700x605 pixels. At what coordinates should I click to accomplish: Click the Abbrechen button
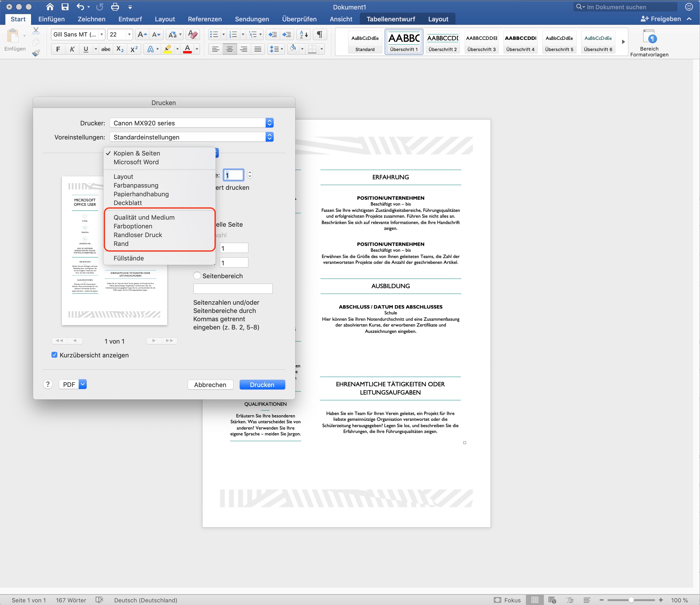pyautogui.click(x=210, y=385)
